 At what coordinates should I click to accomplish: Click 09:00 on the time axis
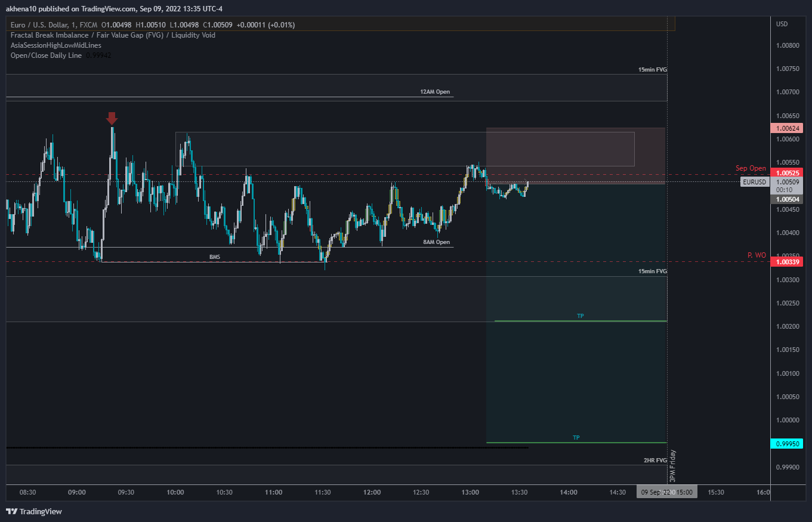[x=77, y=492]
